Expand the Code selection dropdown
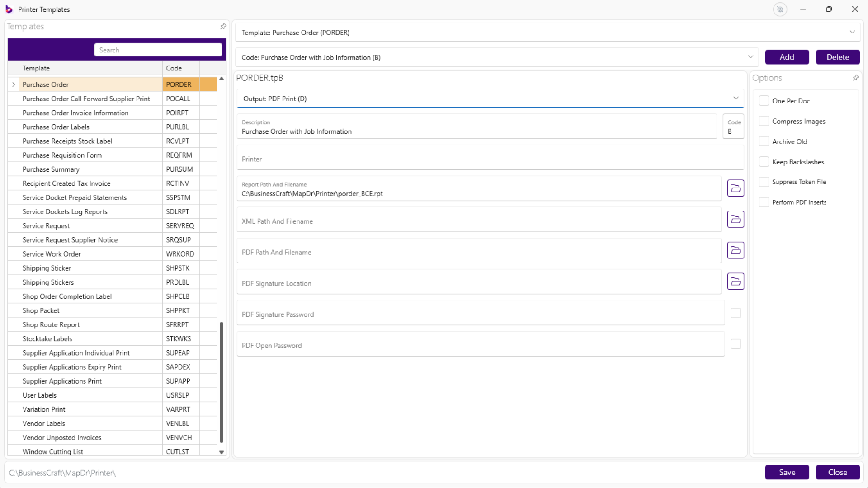This screenshot has width=868, height=488. (750, 57)
